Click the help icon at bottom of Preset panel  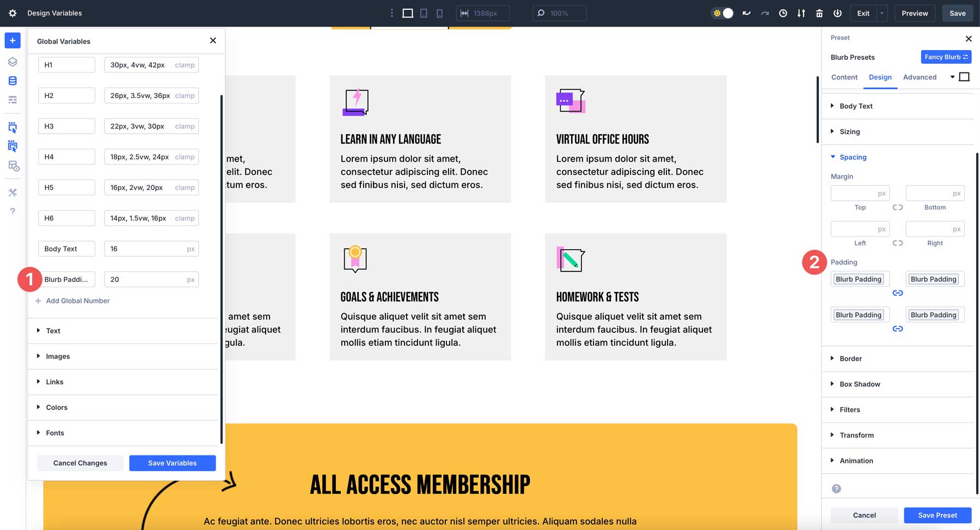click(x=836, y=489)
